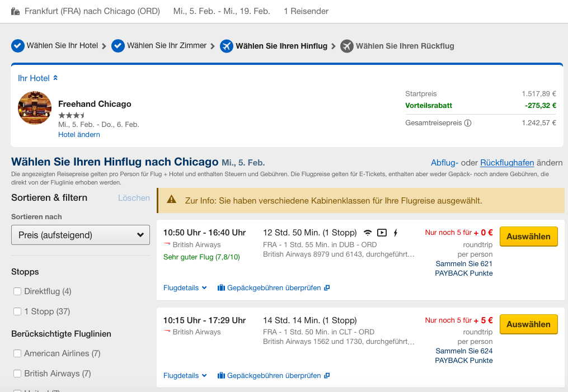Screen dimensions: 568x392
Task: Click the info icon next to Gesamtreisepreis
Action: [x=468, y=123]
